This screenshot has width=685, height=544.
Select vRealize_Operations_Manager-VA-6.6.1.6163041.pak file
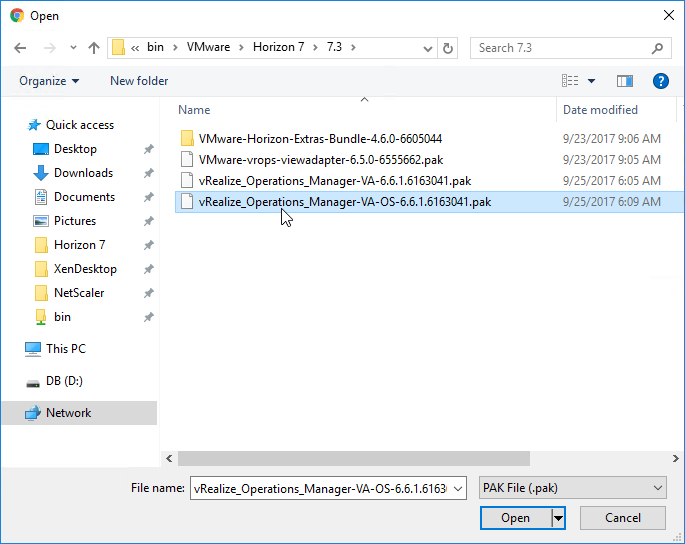(x=335, y=181)
